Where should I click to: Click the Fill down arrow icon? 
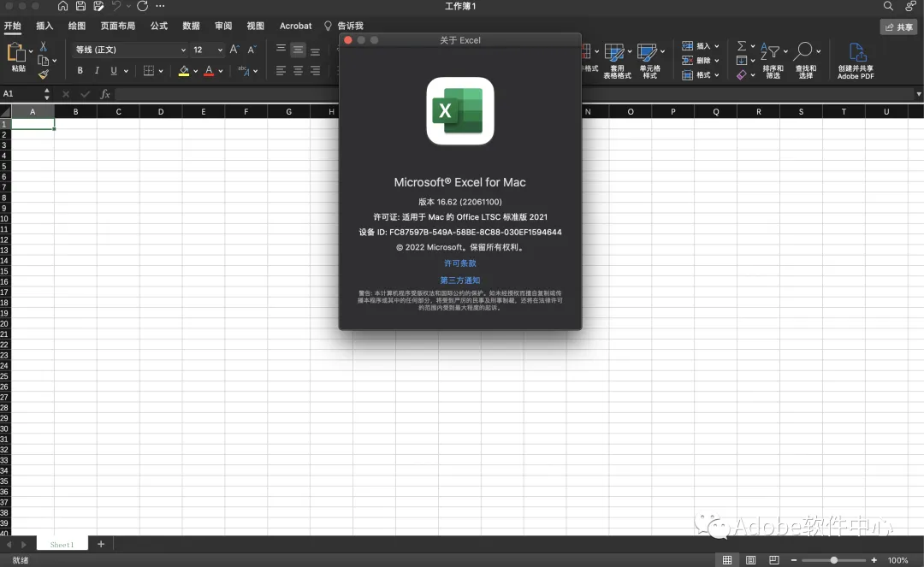[x=742, y=60]
